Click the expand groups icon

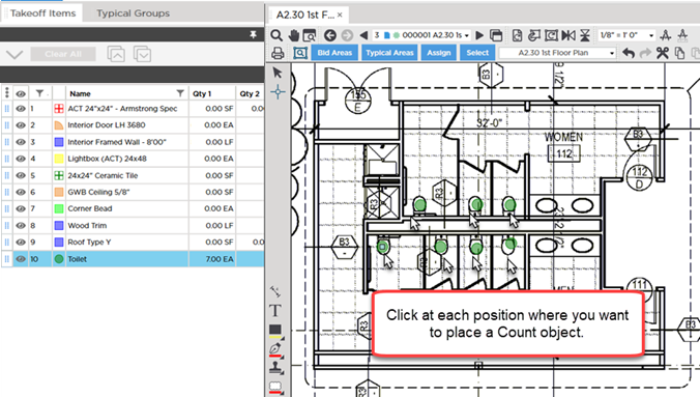142,54
